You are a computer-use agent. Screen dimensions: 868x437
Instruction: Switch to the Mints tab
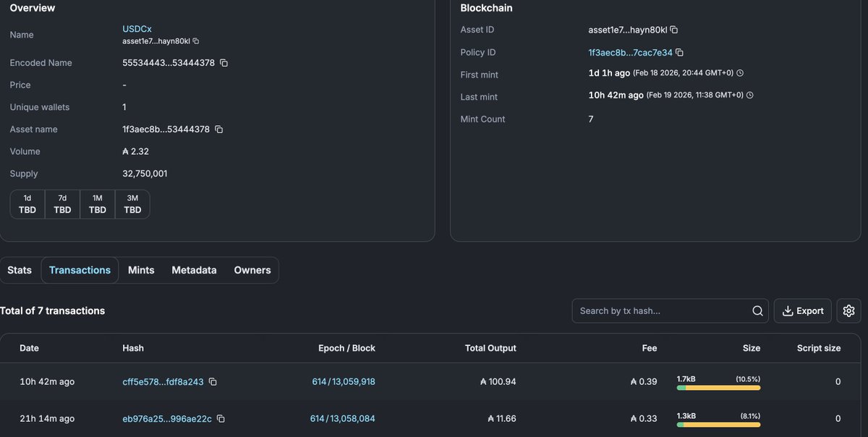point(141,269)
